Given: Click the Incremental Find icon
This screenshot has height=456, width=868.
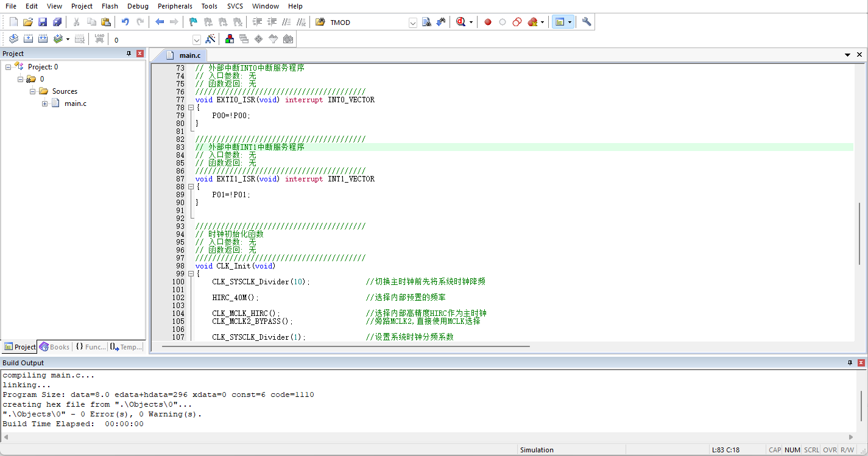Looking at the screenshot, I should pyautogui.click(x=441, y=22).
